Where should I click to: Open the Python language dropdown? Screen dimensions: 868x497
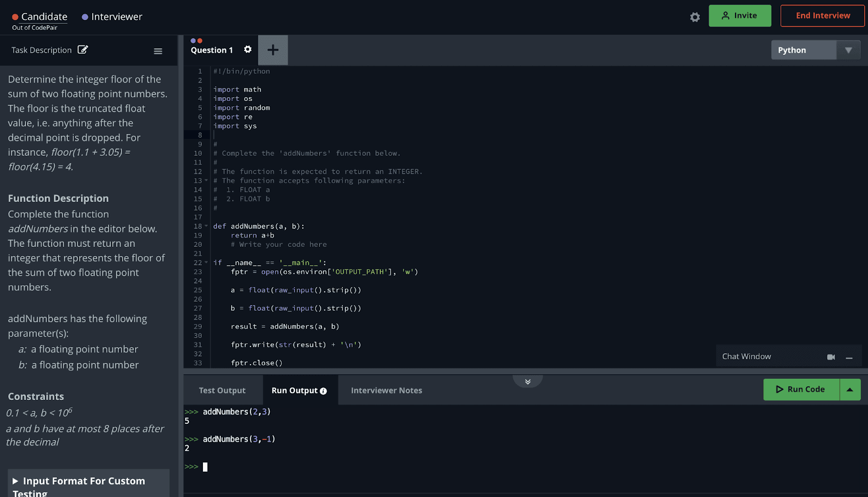pos(848,49)
